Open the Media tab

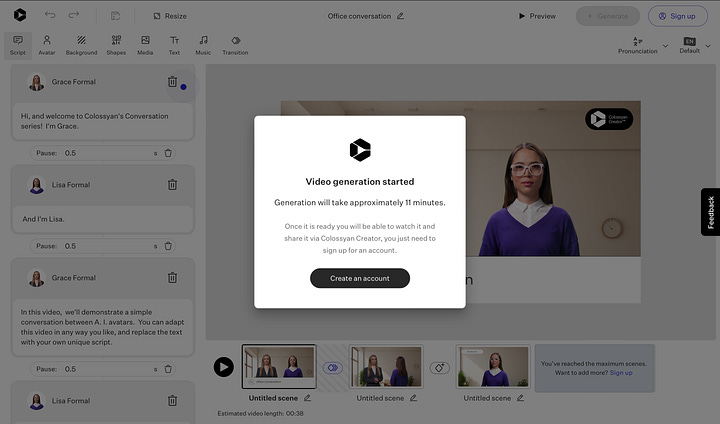[145, 45]
